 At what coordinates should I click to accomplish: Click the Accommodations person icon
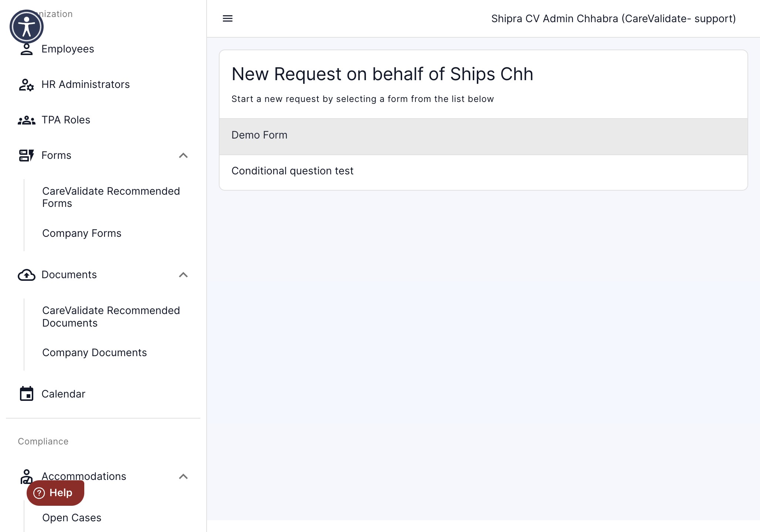[x=26, y=476]
